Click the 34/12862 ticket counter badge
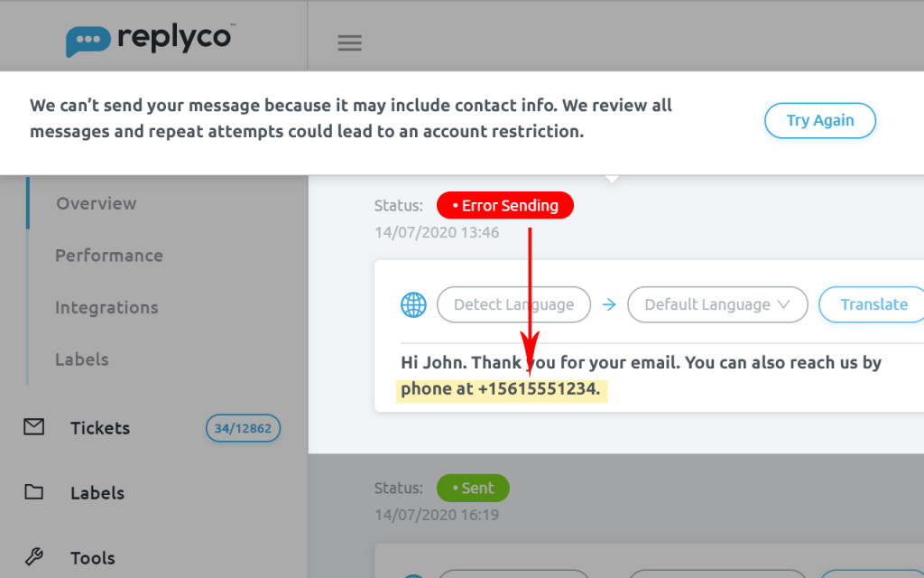 point(243,427)
